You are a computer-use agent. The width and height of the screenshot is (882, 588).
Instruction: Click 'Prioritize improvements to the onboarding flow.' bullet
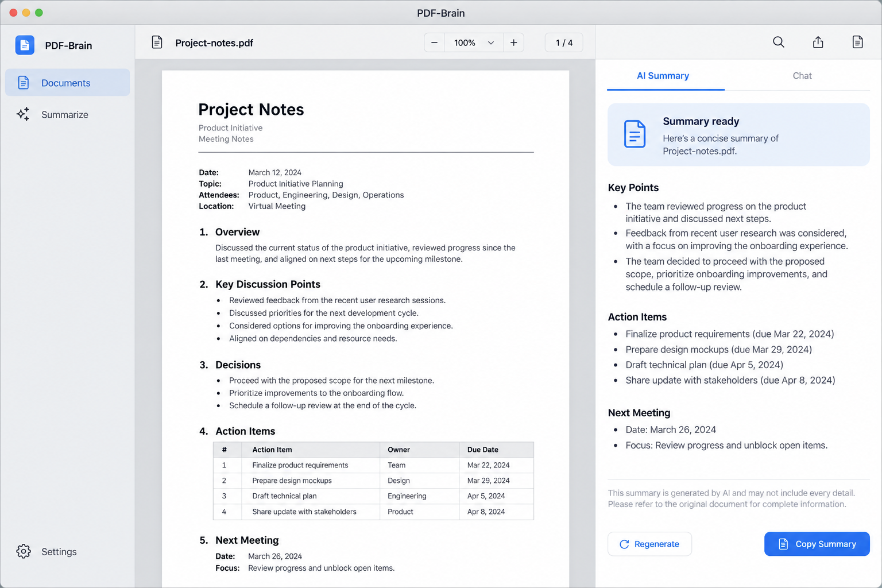pyautogui.click(x=316, y=393)
